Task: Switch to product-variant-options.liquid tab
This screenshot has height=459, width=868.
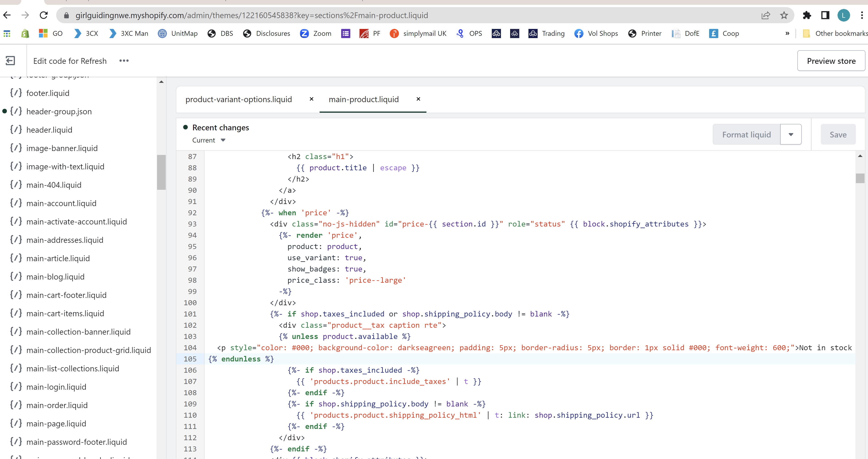Action: pos(239,100)
